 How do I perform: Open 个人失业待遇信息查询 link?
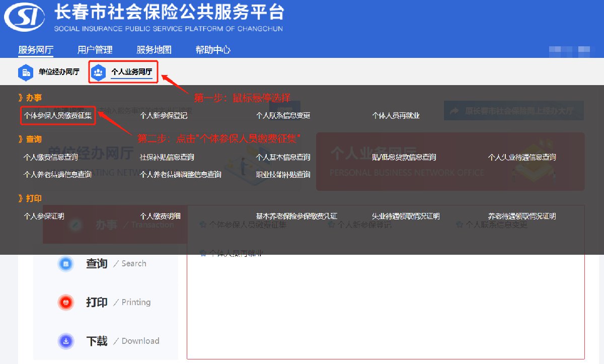pyautogui.click(x=522, y=158)
